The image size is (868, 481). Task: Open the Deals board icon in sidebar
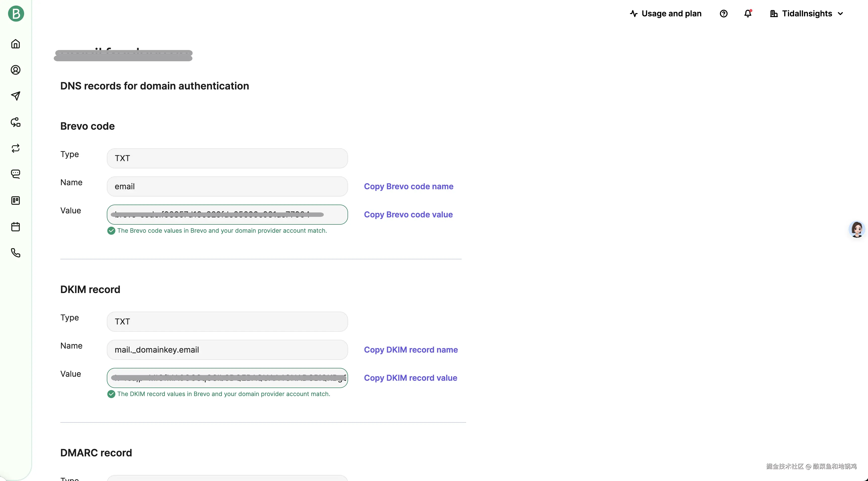pyautogui.click(x=16, y=201)
